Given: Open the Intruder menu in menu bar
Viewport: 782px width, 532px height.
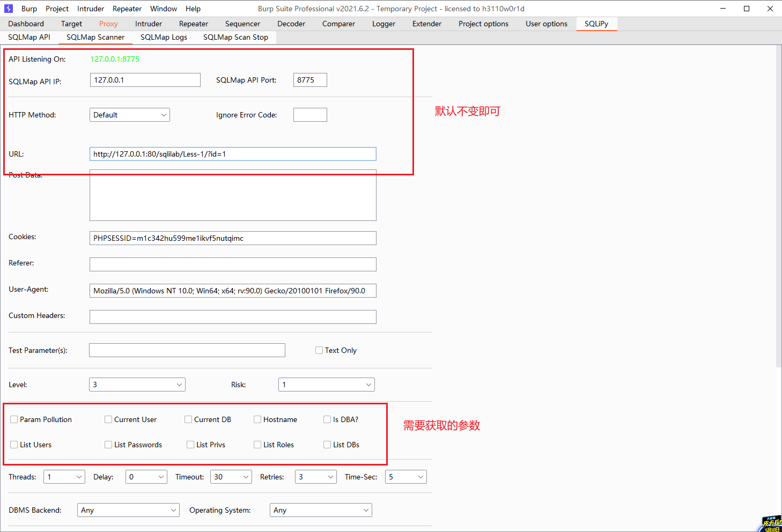Looking at the screenshot, I should [x=91, y=9].
